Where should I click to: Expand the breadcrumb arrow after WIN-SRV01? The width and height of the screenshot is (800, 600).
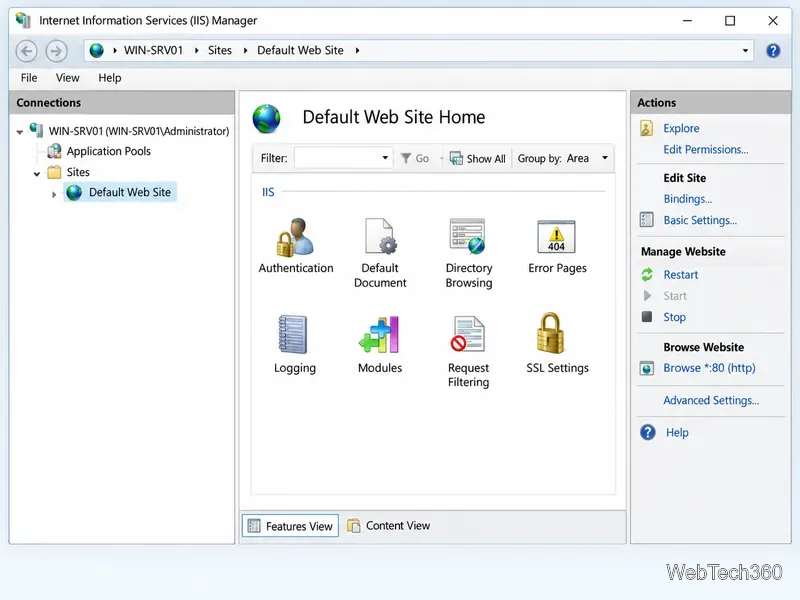click(196, 50)
